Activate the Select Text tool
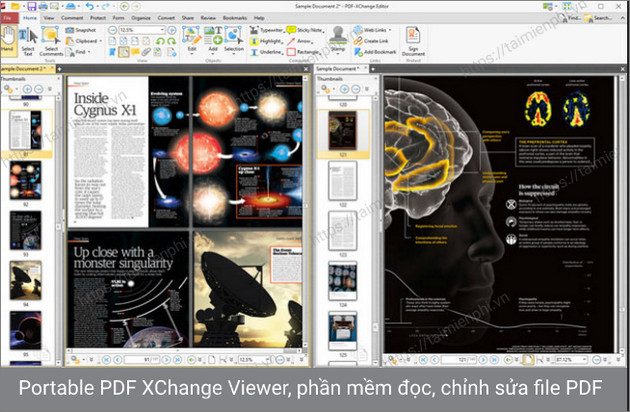Image resolution: width=630 pixels, height=412 pixels. (x=28, y=42)
